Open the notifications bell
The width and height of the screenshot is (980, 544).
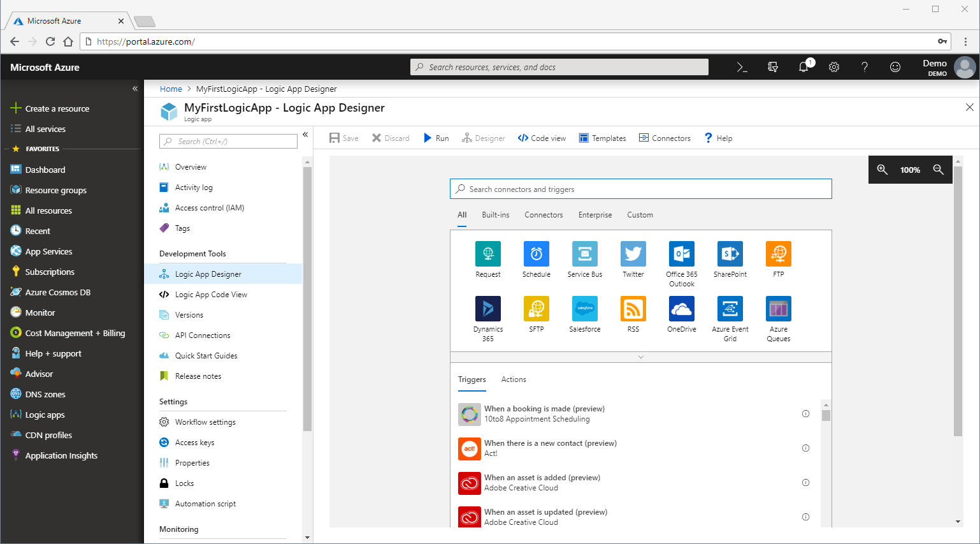coord(803,67)
